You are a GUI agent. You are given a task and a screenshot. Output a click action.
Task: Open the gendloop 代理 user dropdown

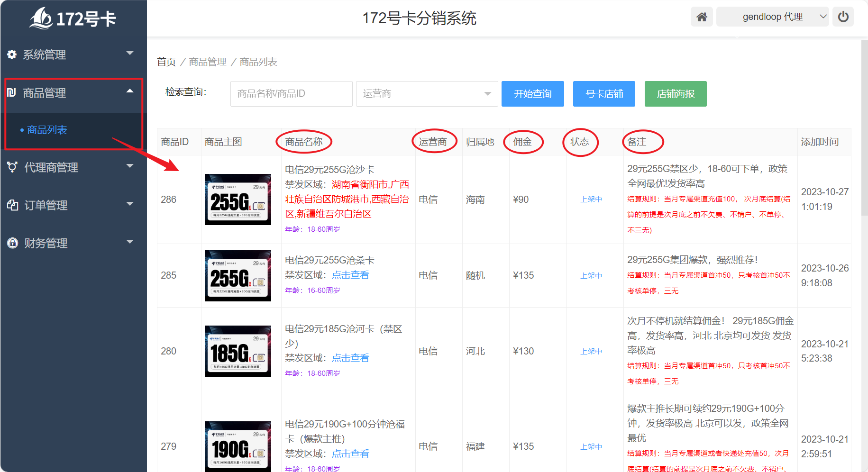coord(772,17)
